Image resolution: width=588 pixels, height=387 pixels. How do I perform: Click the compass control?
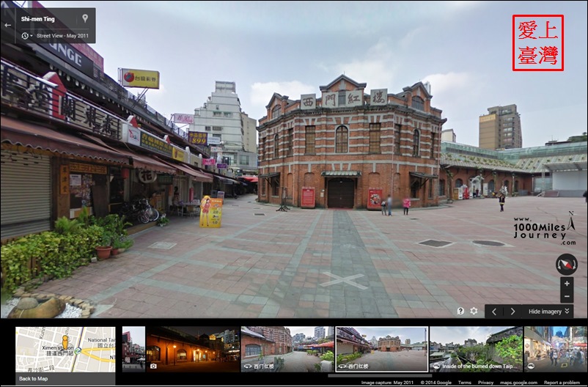(566, 265)
